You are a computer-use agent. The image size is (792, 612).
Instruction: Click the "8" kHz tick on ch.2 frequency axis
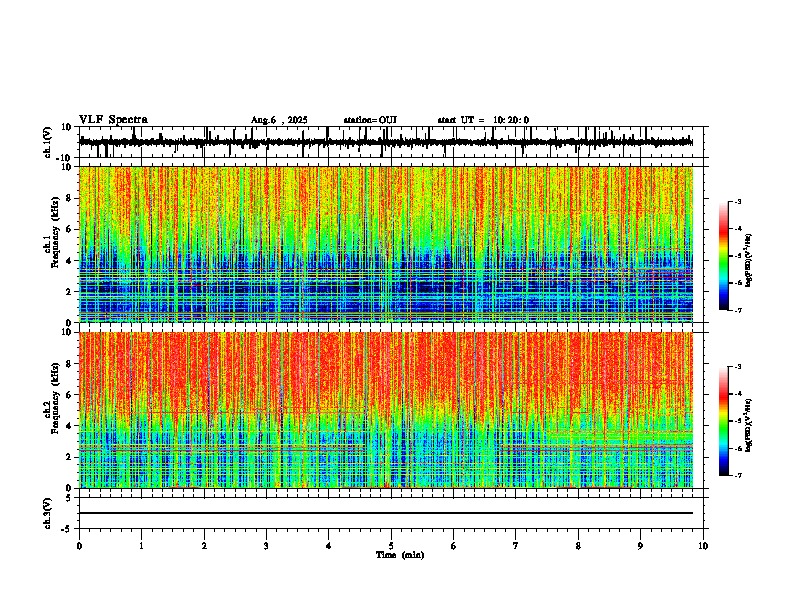(70, 364)
